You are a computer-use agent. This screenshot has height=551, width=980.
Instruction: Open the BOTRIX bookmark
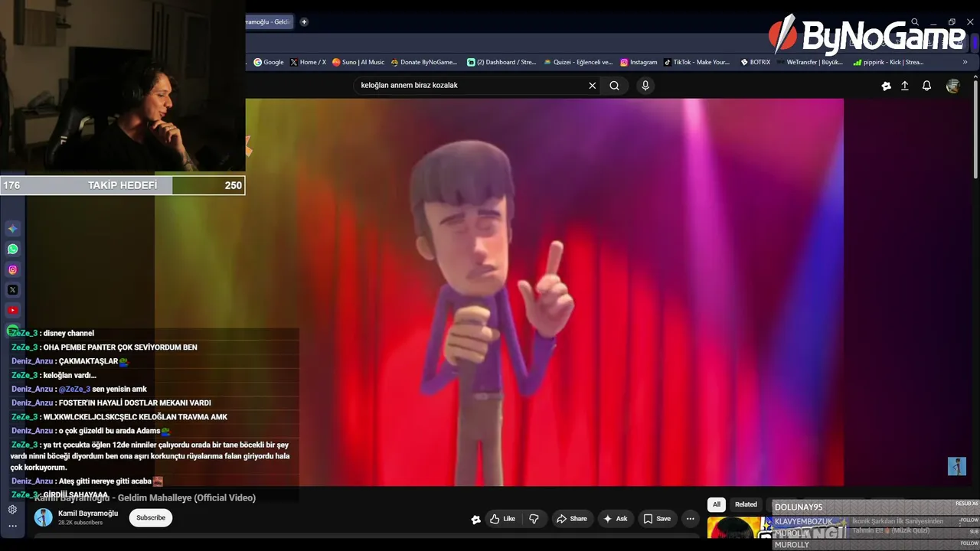756,63
